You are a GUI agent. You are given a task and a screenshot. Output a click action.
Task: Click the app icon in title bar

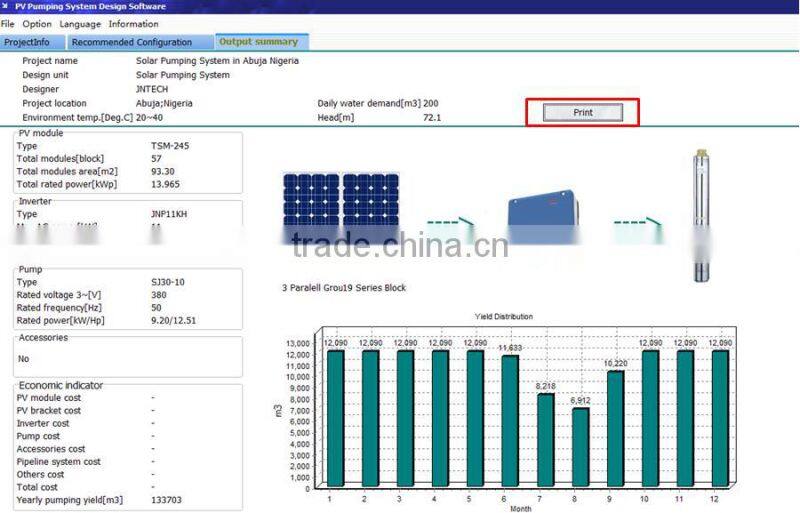pos(5,6)
